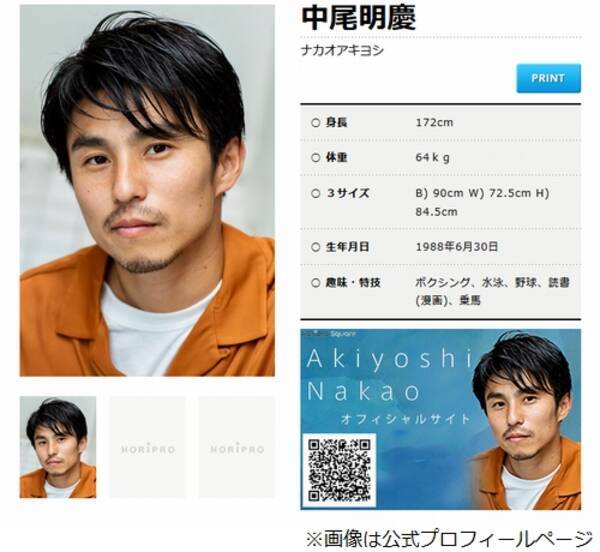Image resolution: width=600 pixels, height=552 pixels.
Task: Click the circle bullet beside 生年月日
Action: [316, 247]
